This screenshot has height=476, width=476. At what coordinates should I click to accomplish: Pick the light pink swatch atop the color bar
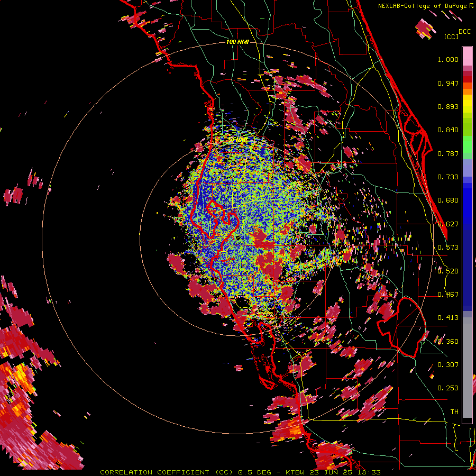tap(467, 57)
